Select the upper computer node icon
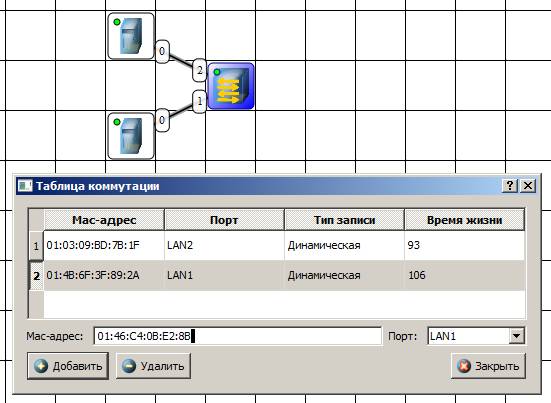Image resolution: width=551 pixels, height=403 pixels. 131,36
